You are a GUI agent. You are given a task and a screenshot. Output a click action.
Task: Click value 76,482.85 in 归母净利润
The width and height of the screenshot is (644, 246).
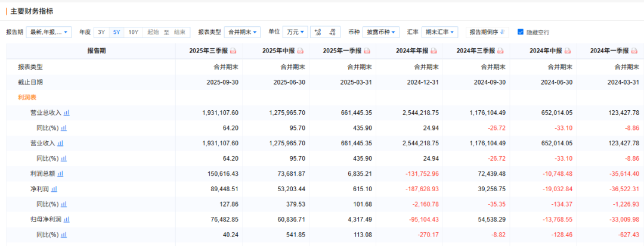pyautogui.click(x=224, y=219)
